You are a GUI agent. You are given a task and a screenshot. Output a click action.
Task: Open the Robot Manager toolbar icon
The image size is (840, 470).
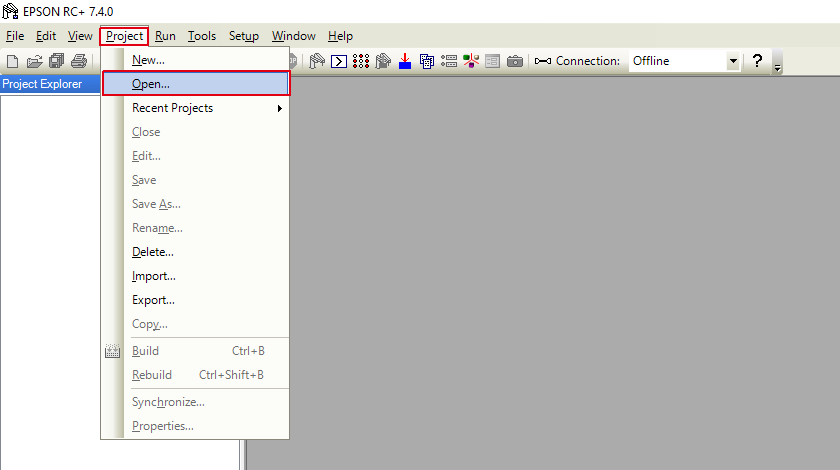click(x=317, y=61)
